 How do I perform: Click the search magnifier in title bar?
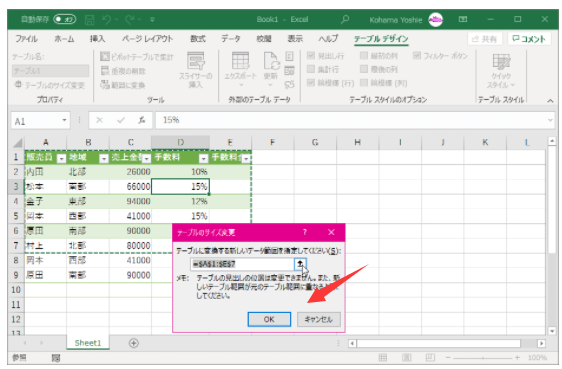click(x=345, y=19)
